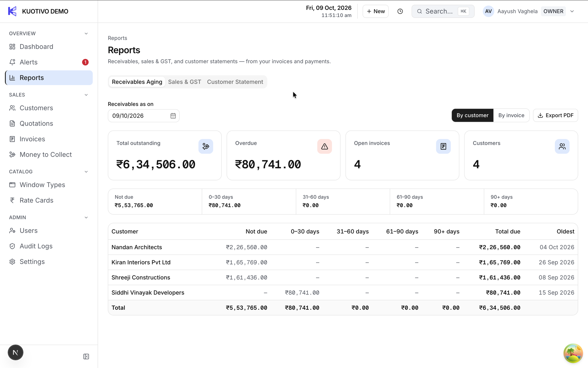
Task: Export the report as PDF
Action: [555, 115]
